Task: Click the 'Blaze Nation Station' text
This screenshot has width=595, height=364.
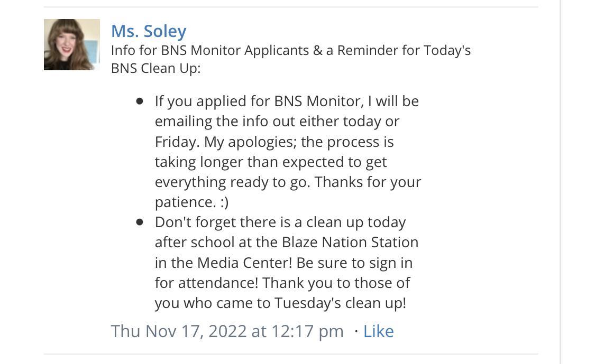Action: pyautogui.click(x=350, y=242)
